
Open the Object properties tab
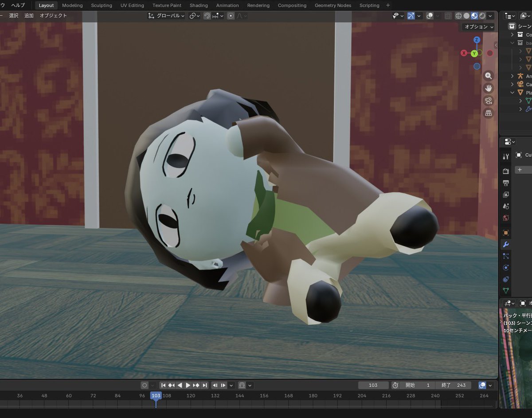pyautogui.click(x=506, y=233)
